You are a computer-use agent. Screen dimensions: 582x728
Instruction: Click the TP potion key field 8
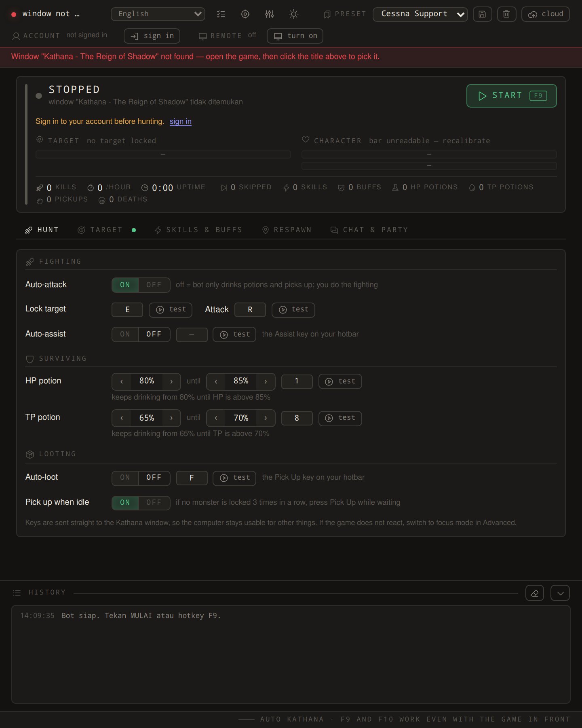pyautogui.click(x=297, y=418)
